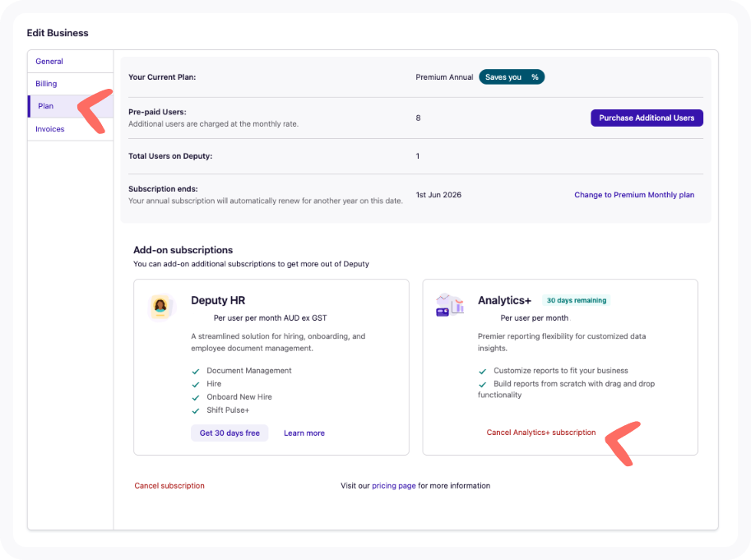Click the Analytics+ chart icon
Viewport: 751px width, 560px height.
tap(450, 305)
